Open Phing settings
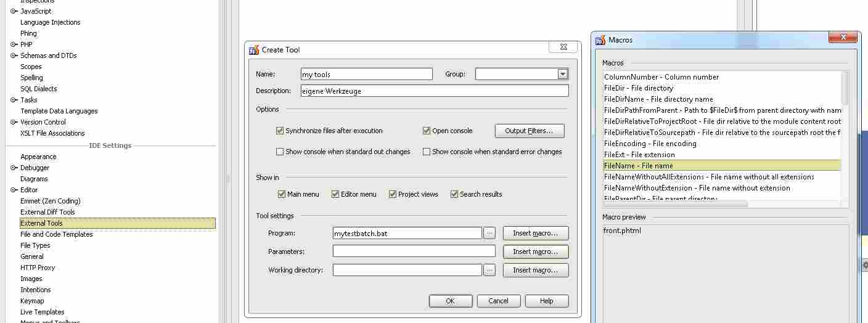 coord(28,33)
